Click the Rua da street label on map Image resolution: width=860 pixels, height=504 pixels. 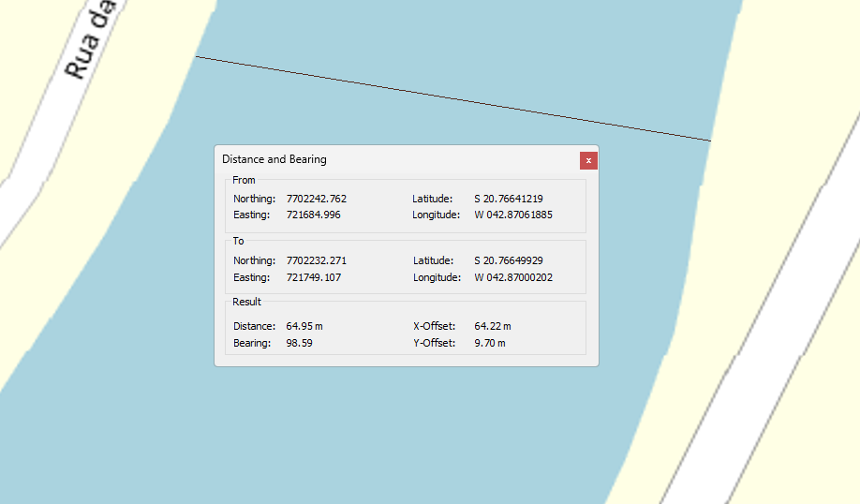coord(89,39)
